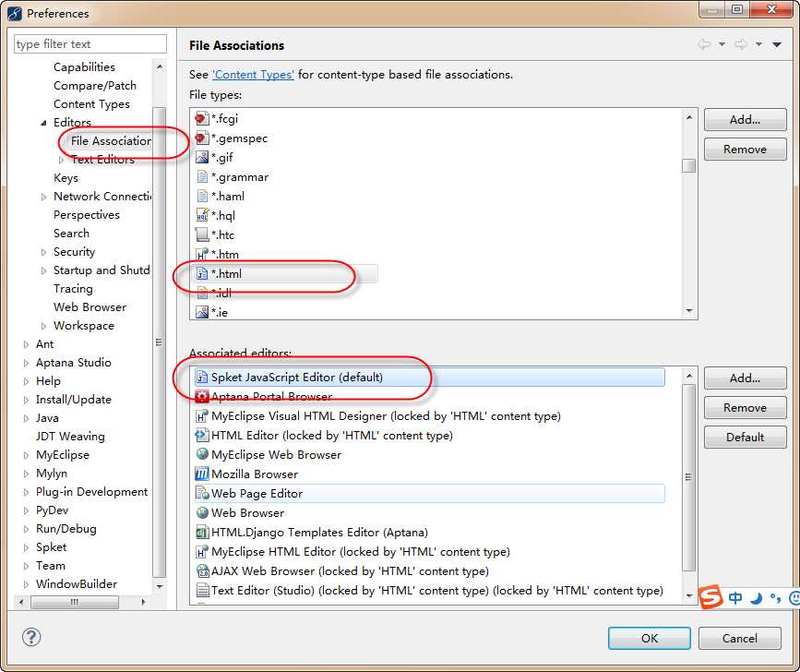Cancel the Preferences dialog

(x=740, y=639)
